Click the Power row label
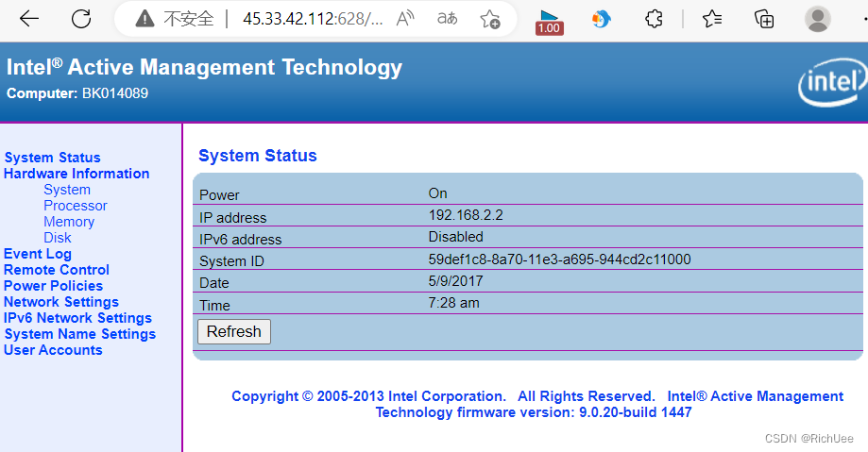 tap(219, 195)
